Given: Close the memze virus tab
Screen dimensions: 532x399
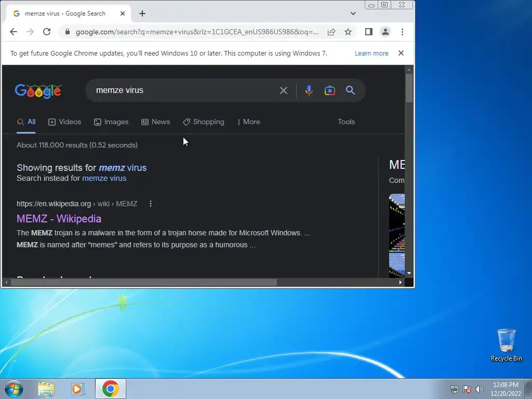Looking at the screenshot, I should pos(123,14).
